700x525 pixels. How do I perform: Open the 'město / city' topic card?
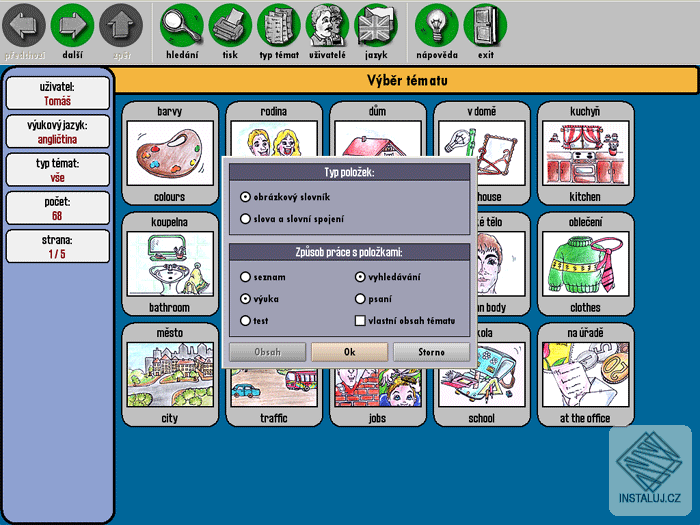point(170,375)
